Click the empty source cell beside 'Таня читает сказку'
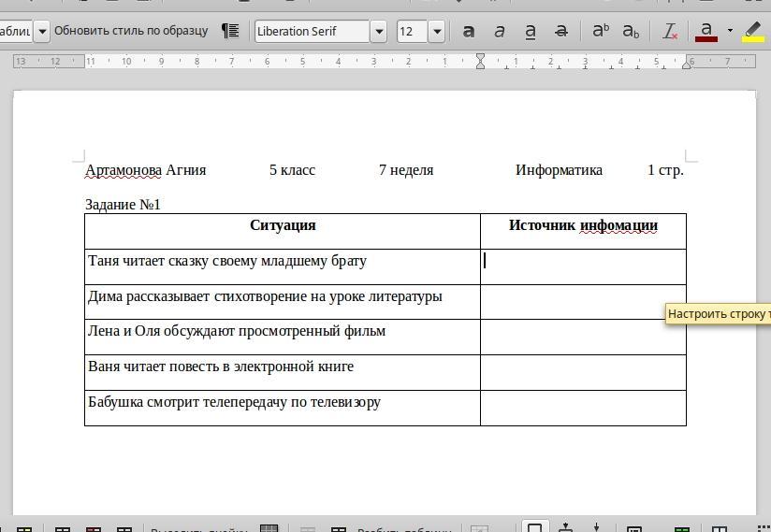 583,266
